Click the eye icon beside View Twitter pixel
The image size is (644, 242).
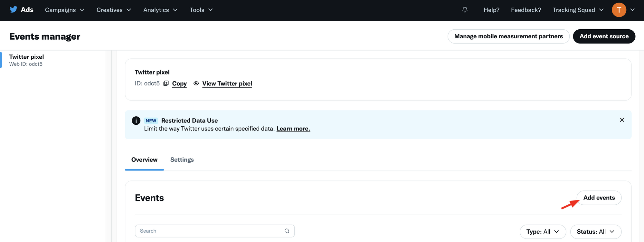point(196,83)
